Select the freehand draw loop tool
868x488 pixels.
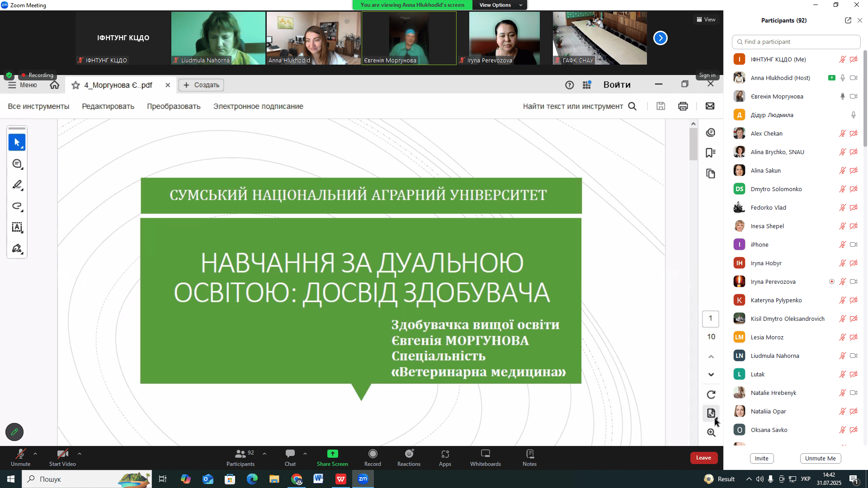17,206
